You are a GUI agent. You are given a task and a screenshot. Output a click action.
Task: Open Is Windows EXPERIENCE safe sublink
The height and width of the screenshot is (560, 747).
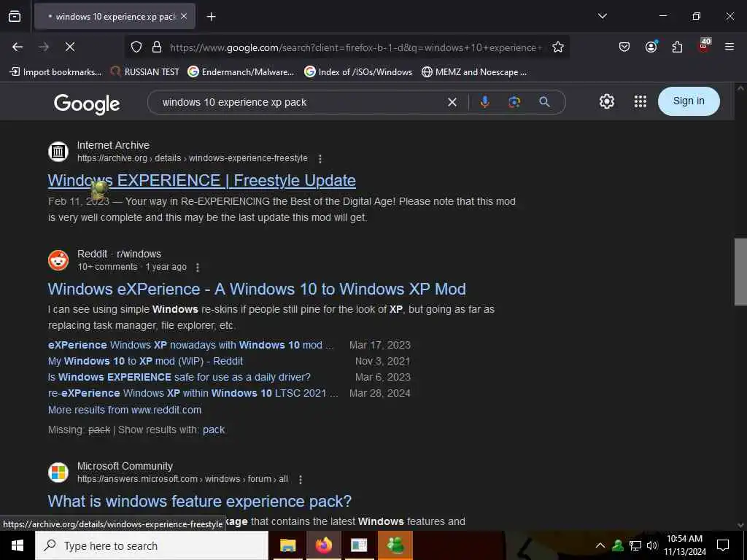coord(179,377)
